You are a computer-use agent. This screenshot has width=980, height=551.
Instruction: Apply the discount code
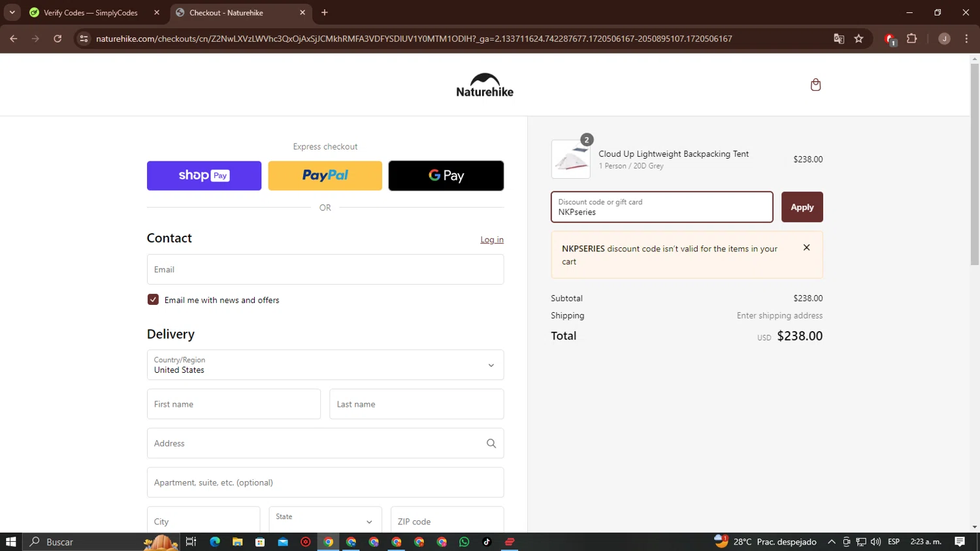[802, 207]
